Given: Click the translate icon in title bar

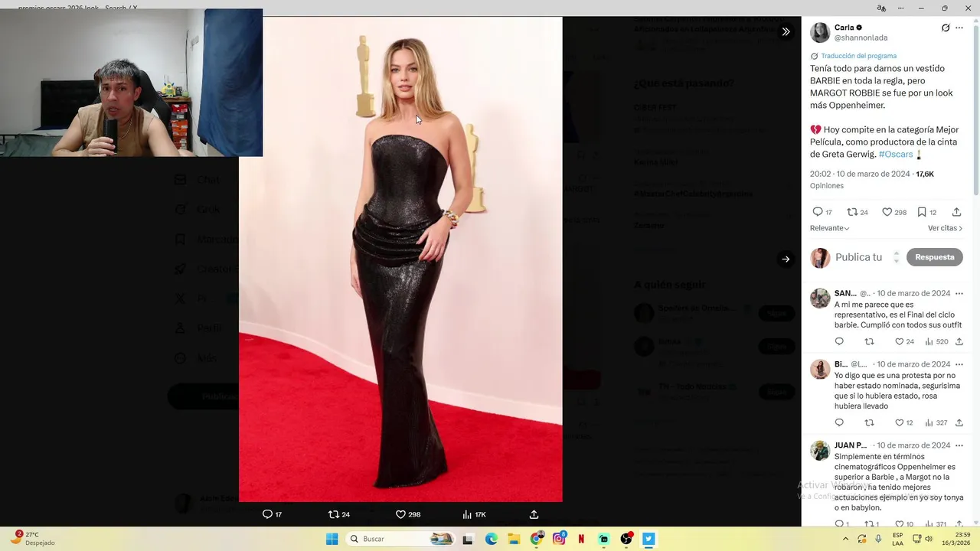Looking at the screenshot, I should [881, 8].
